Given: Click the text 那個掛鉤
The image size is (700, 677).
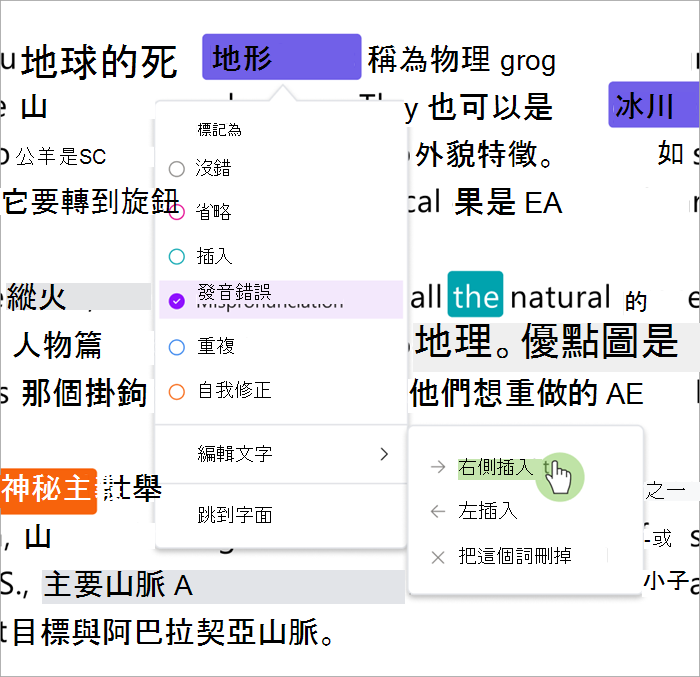Looking at the screenshot, I should [x=84, y=393].
